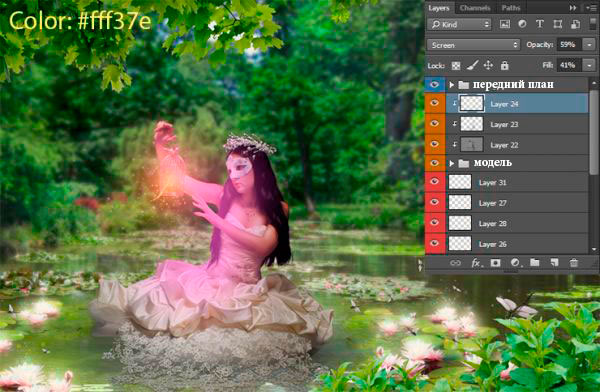
Task: Click the delete layer trash icon
Action: pyautogui.click(x=574, y=263)
